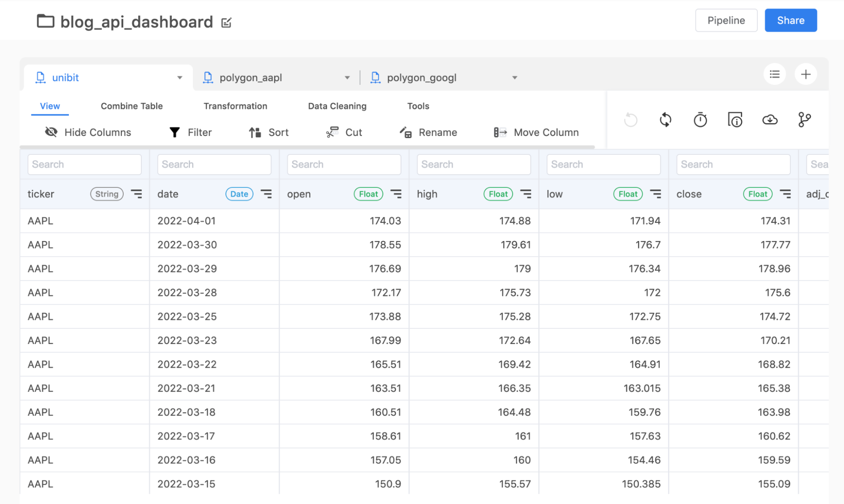Open the branch pipeline icon
The image size is (844, 504).
[x=804, y=120]
